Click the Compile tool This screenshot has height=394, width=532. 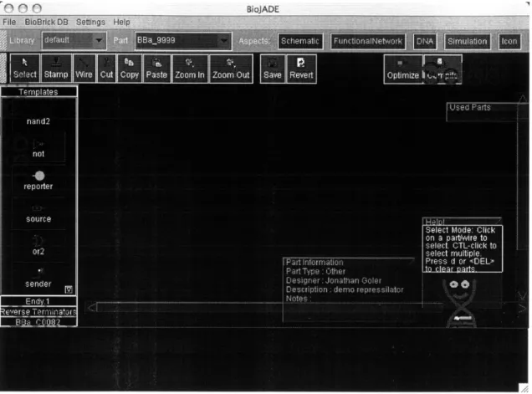[442, 69]
